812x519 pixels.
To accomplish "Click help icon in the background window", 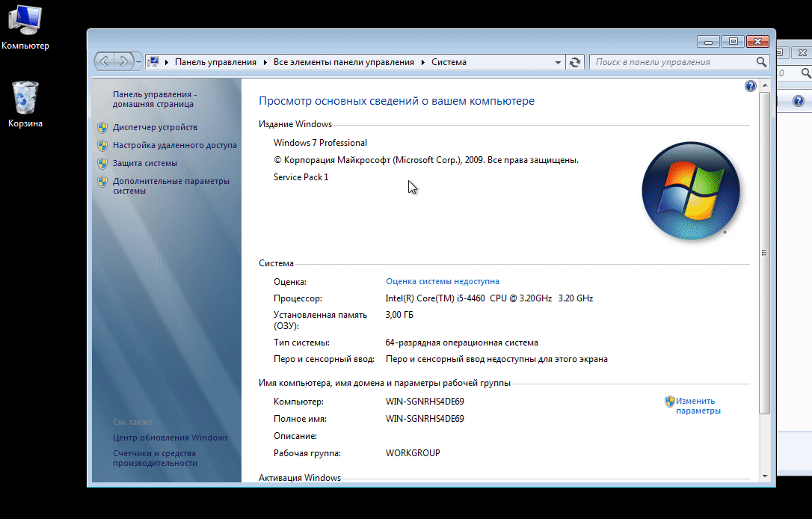I will point(799,101).
